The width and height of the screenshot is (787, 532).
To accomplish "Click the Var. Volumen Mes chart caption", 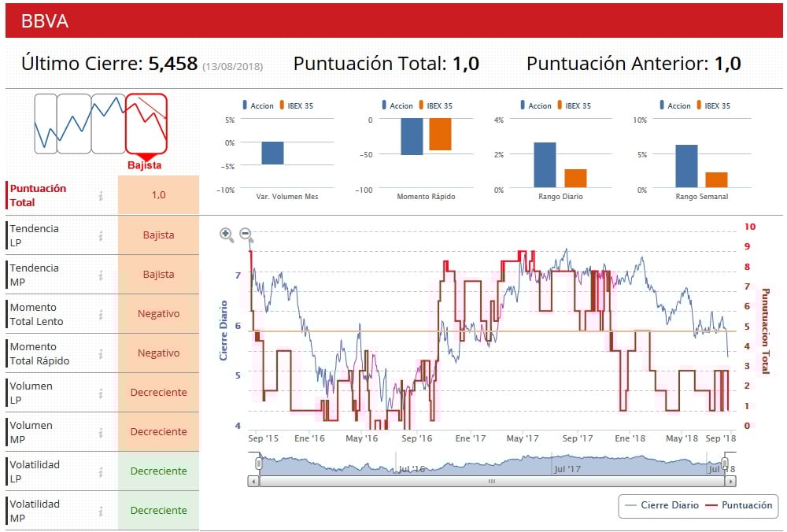I will [287, 197].
